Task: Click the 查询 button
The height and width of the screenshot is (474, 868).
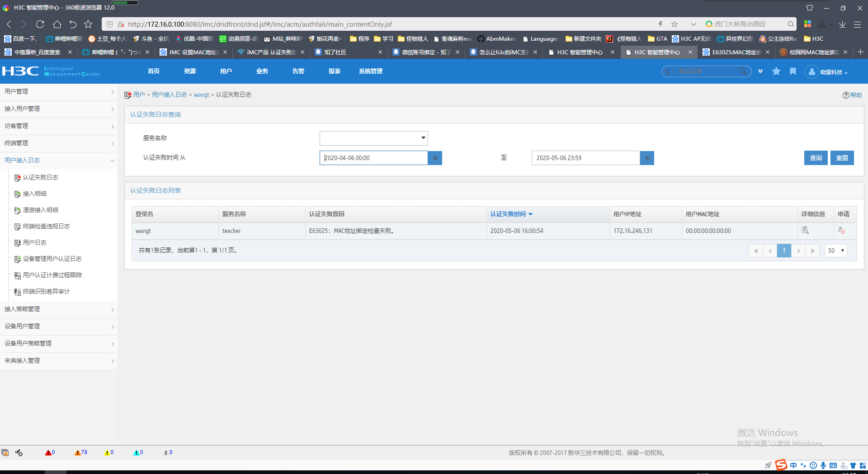Action: pyautogui.click(x=816, y=158)
